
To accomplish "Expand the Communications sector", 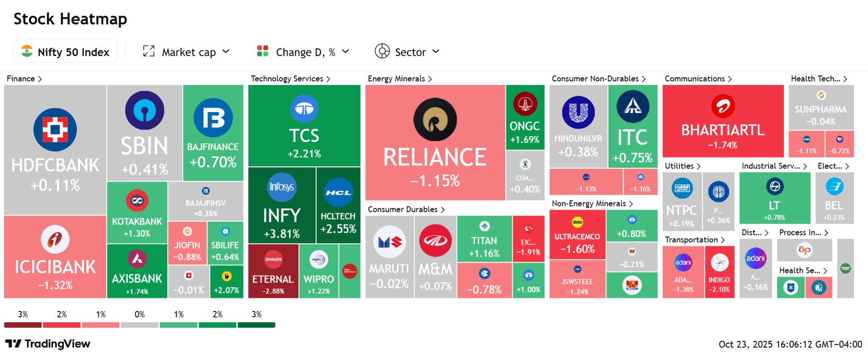I will [x=698, y=79].
